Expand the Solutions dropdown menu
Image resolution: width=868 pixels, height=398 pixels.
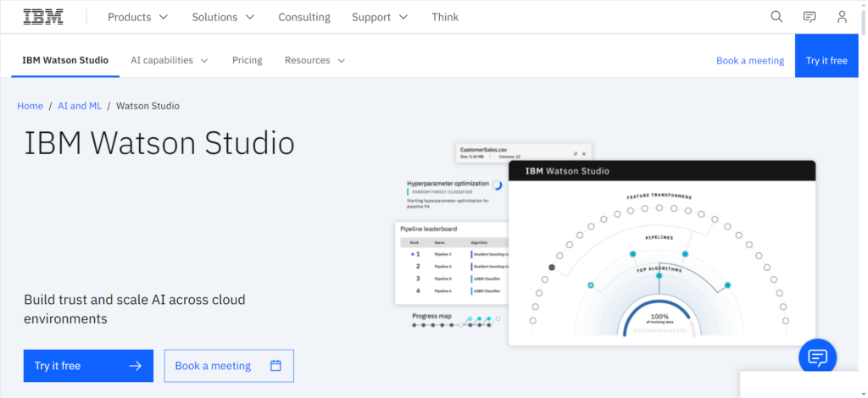click(x=223, y=17)
